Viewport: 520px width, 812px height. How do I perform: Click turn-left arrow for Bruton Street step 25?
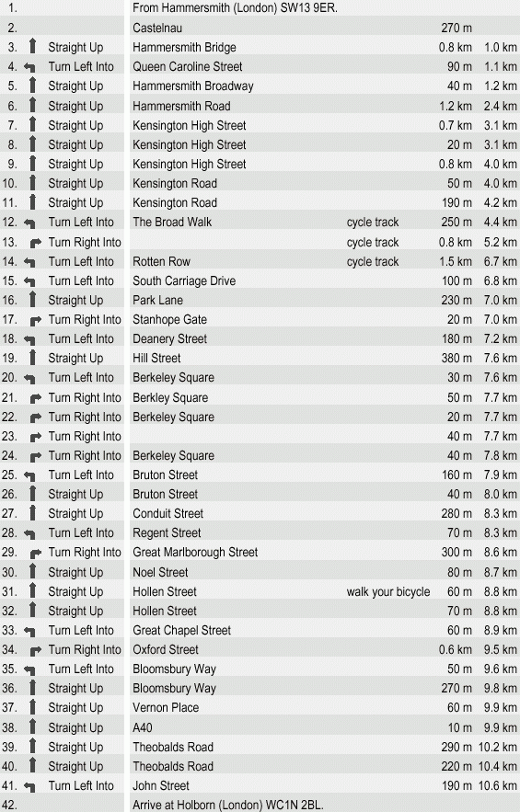click(x=30, y=476)
